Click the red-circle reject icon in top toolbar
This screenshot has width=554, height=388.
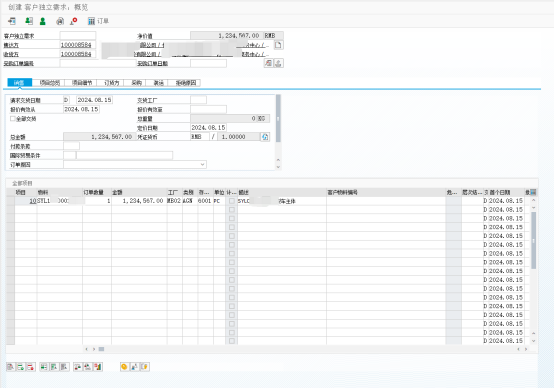[73, 21]
